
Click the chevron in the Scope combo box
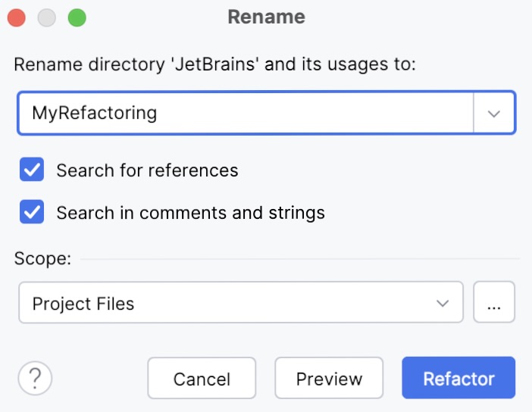click(443, 303)
